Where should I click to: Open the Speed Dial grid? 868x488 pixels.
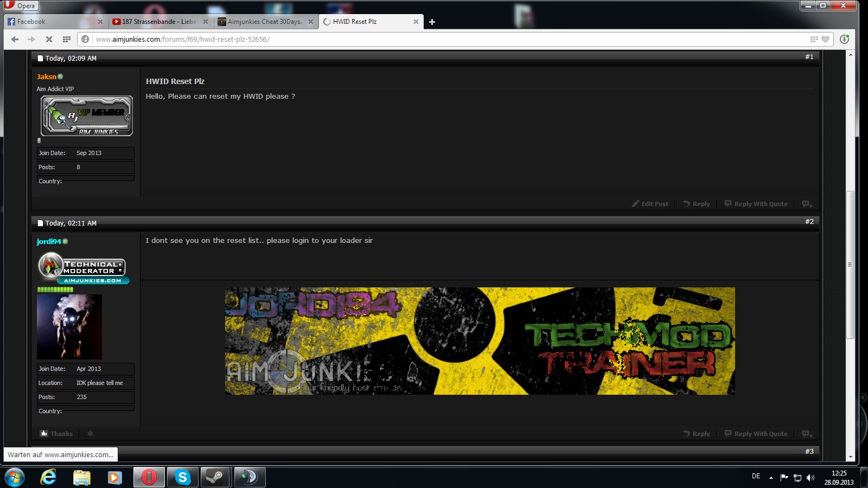click(x=66, y=39)
